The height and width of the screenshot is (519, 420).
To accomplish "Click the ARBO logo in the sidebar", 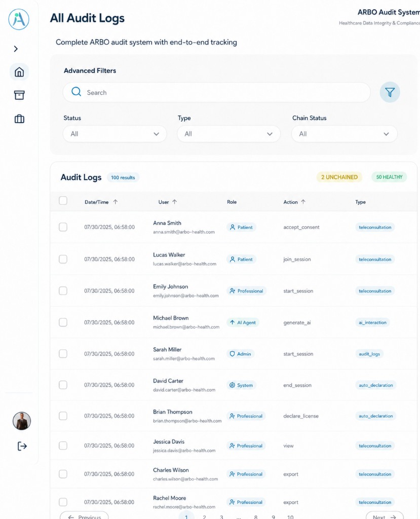I will point(19,19).
